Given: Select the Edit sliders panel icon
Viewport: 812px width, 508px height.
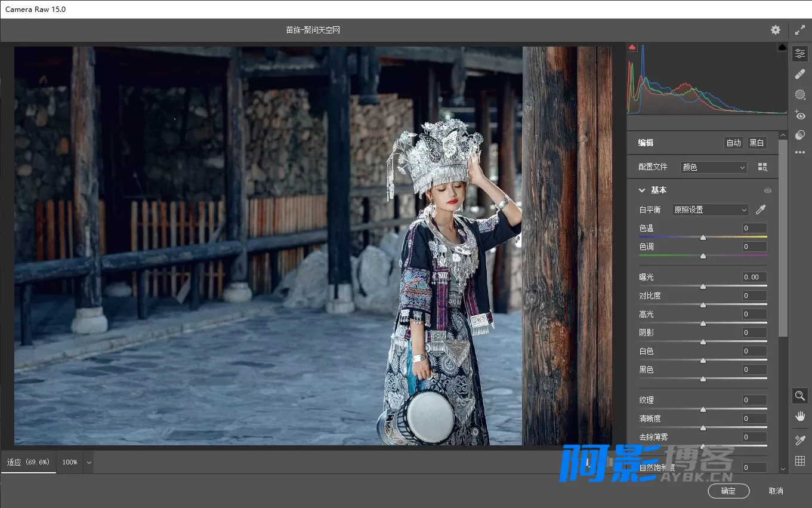Looking at the screenshot, I should (x=800, y=54).
